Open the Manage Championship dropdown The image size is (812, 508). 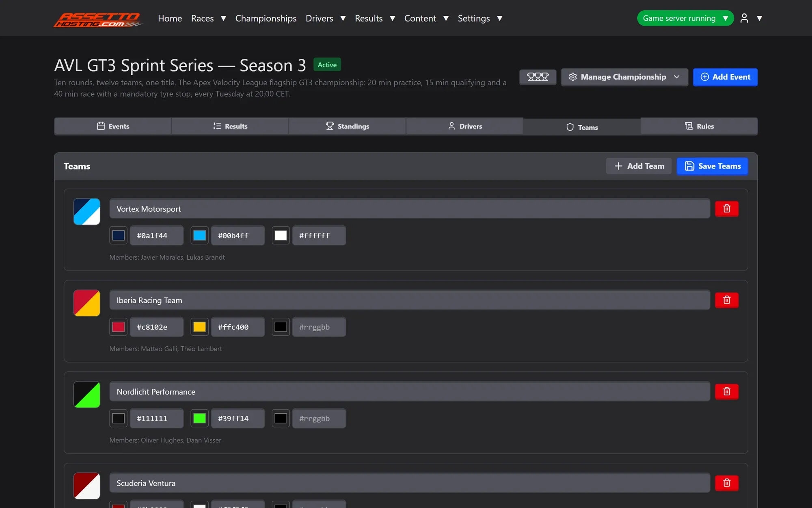tap(624, 77)
